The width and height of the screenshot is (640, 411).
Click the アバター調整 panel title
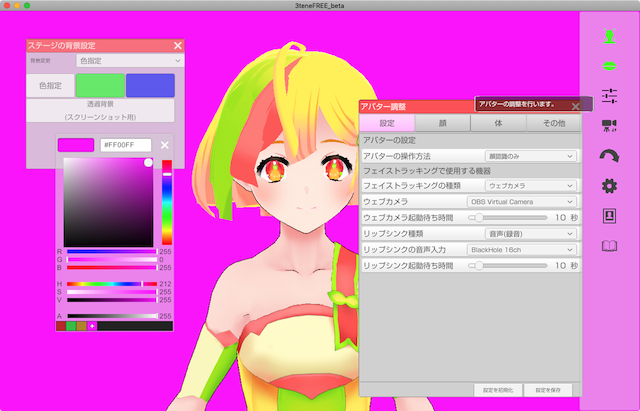[383, 107]
